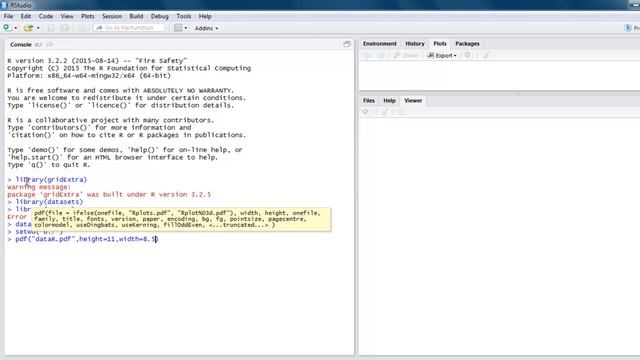Open the Debug menu

(160, 16)
